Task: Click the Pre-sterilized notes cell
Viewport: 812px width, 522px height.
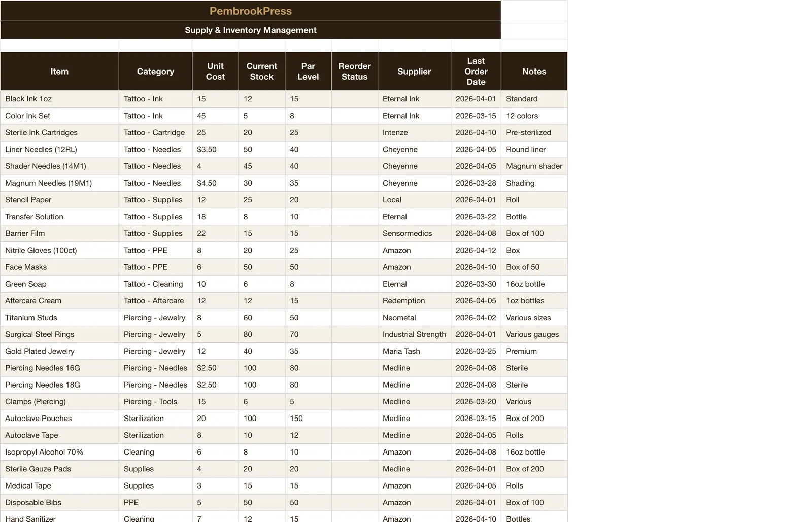Action: pos(534,132)
